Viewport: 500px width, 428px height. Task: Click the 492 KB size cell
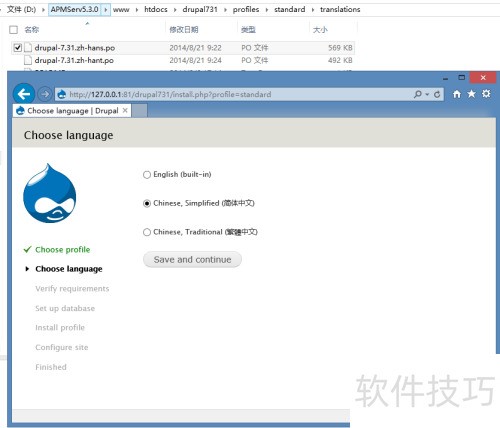pyautogui.click(x=340, y=60)
